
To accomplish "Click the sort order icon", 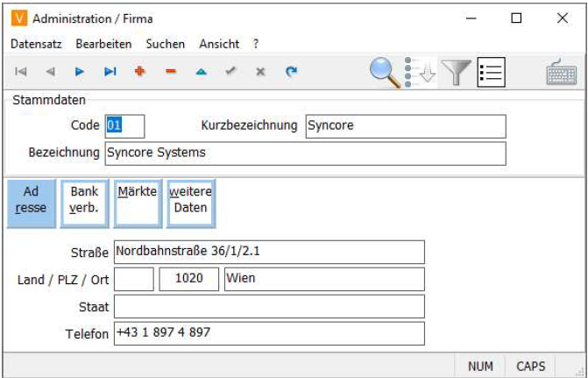I will pyautogui.click(x=419, y=72).
